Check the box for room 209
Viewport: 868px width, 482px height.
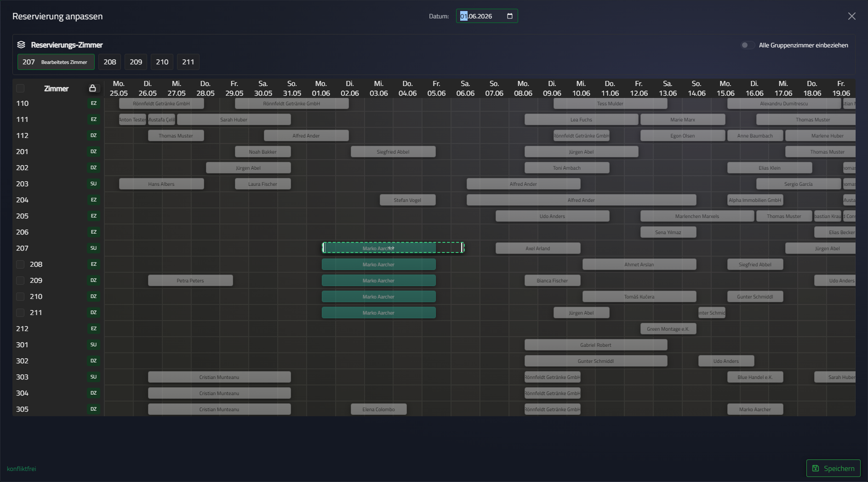click(20, 281)
